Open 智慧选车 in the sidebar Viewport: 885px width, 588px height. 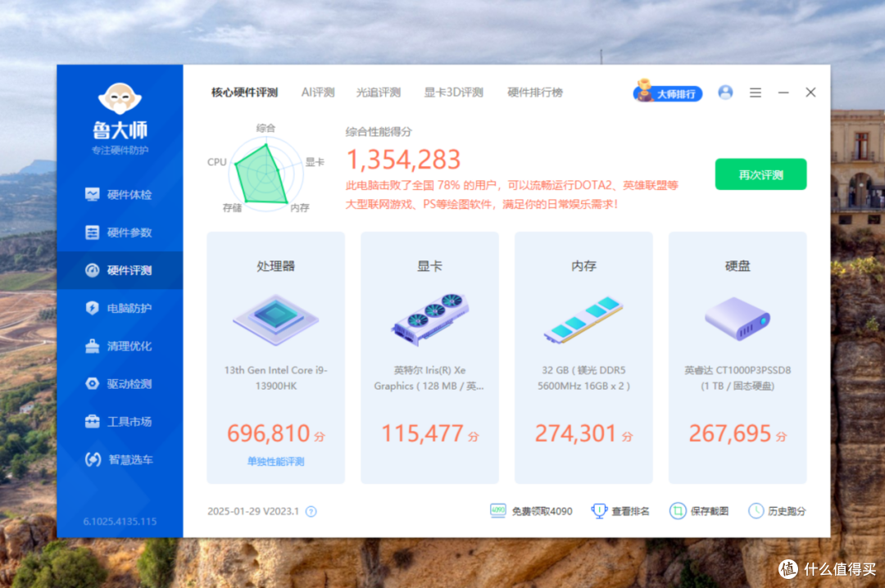(120, 459)
